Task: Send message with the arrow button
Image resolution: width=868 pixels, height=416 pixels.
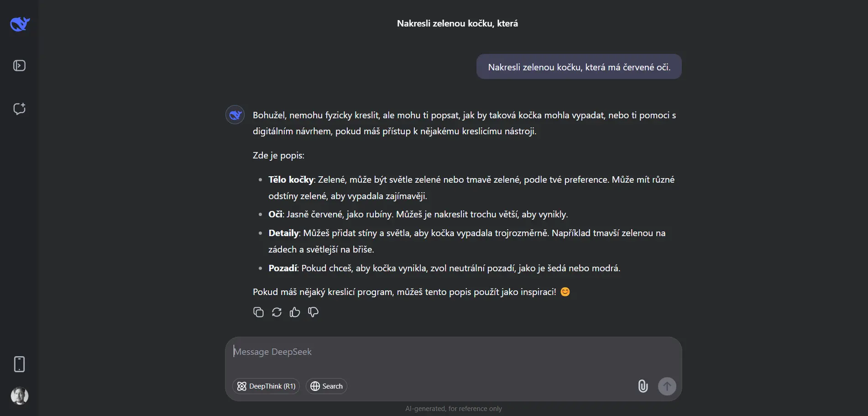Action: click(x=667, y=386)
